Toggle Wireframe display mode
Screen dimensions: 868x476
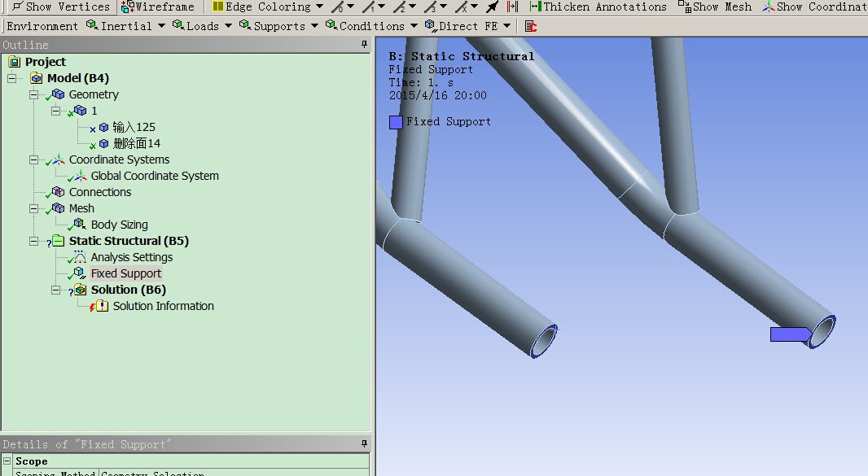coord(158,7)
